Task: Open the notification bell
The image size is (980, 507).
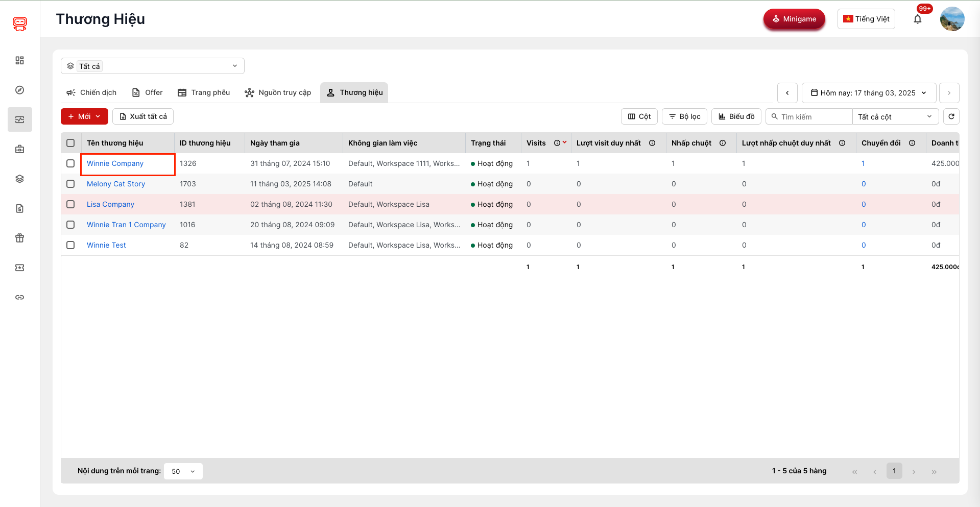Action: (x=917, y=19)
